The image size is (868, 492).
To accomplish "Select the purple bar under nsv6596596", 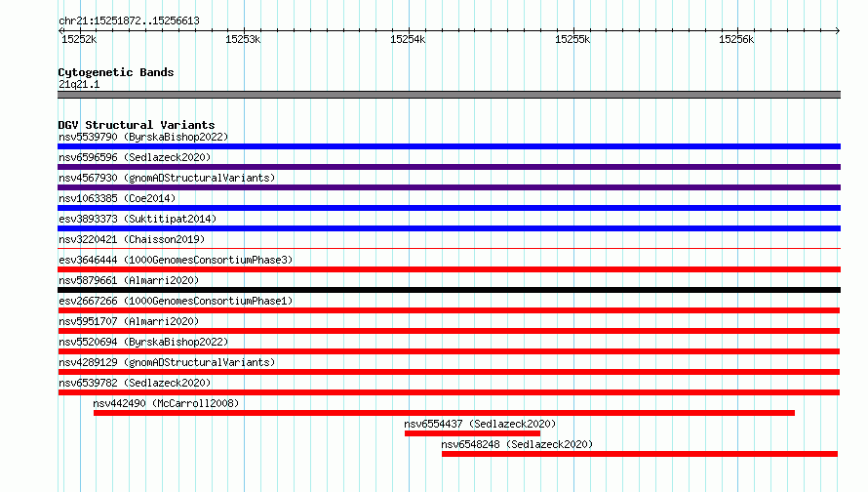I will [449, 167].
